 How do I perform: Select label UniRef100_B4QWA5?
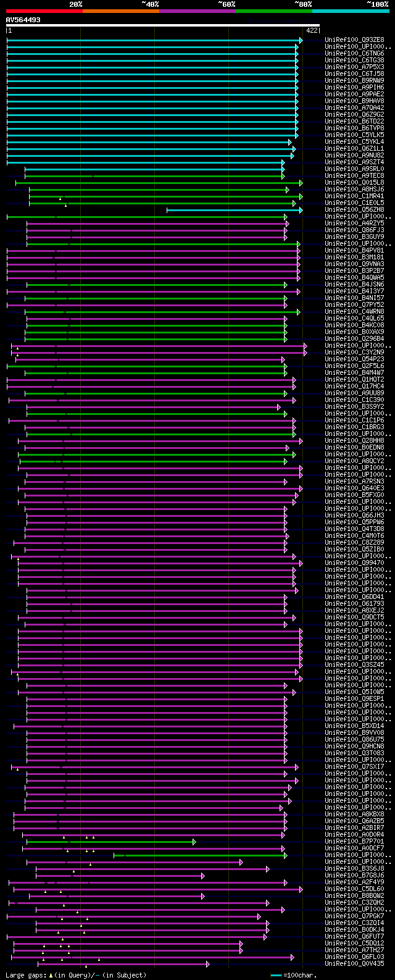point(354,278)
